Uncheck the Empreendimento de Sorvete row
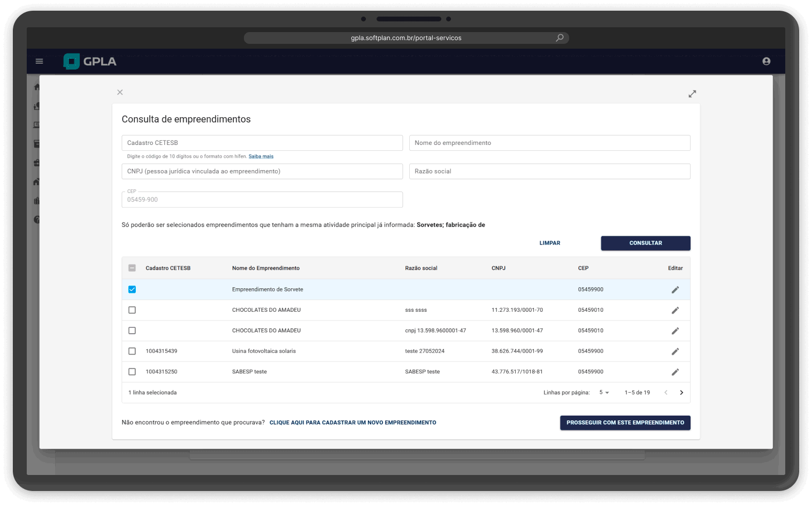The width and height of the screenshot is (812, 506). pyautogui.click(x=132, y=289)
